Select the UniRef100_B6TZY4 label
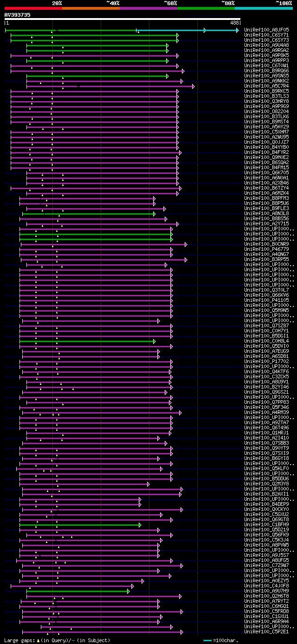This screenshot has width=297, height=644. [266, 188]
